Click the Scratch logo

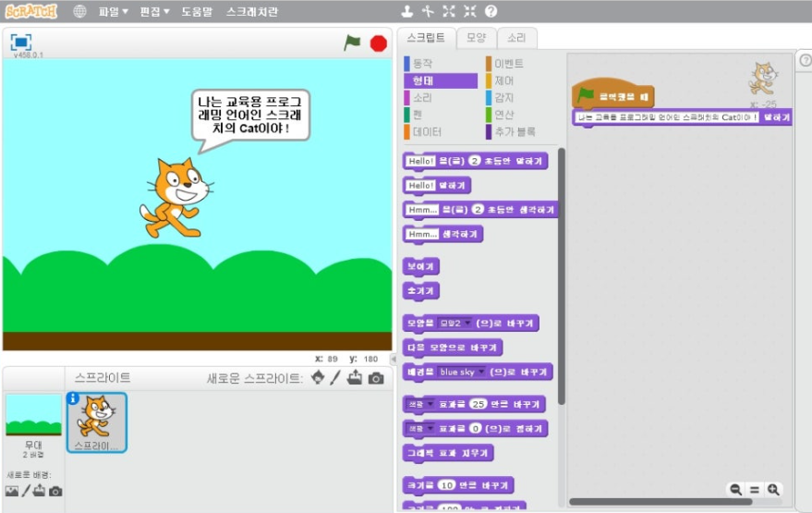31,11
